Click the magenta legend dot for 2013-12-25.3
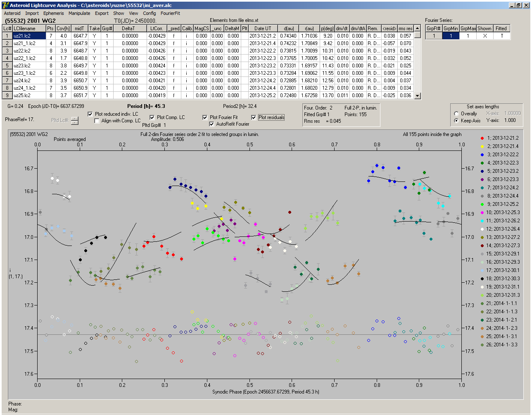Image resolution: width=532 pixels, height=415 pixels. (482, 212)
